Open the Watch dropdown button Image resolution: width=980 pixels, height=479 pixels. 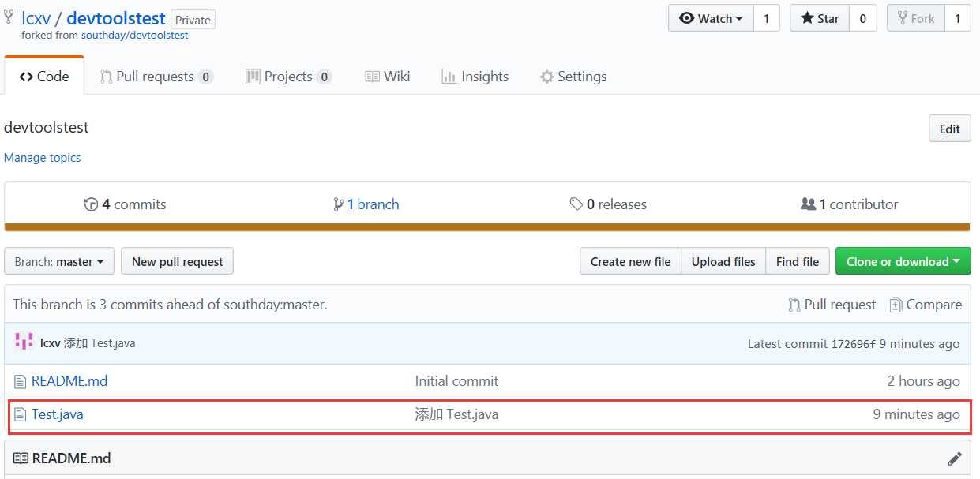pos(711,18)
